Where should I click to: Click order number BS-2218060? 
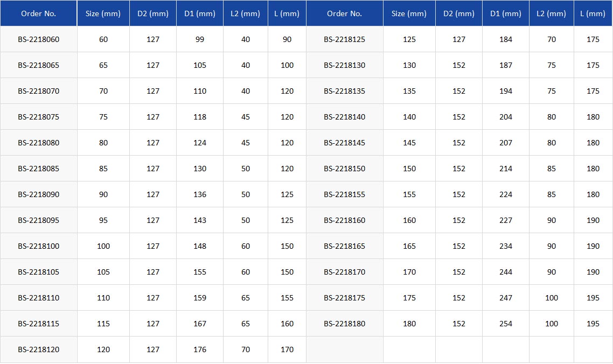coord(38,39)
